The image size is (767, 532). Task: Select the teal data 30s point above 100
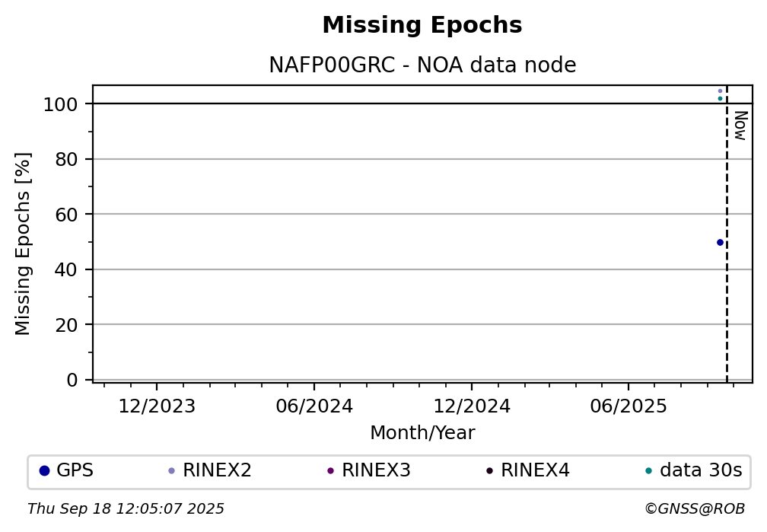pyautogui.click(x=720, y=98)
